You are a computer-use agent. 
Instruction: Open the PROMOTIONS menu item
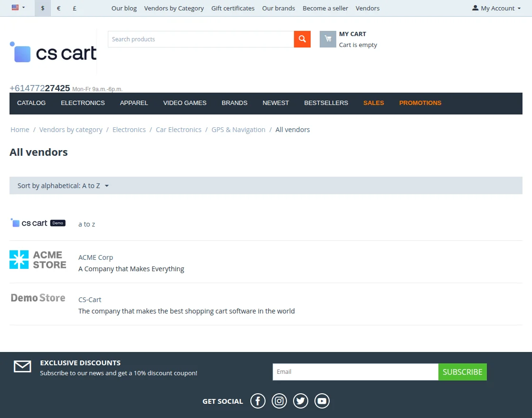pyautogui.click(x=420, y=103)
